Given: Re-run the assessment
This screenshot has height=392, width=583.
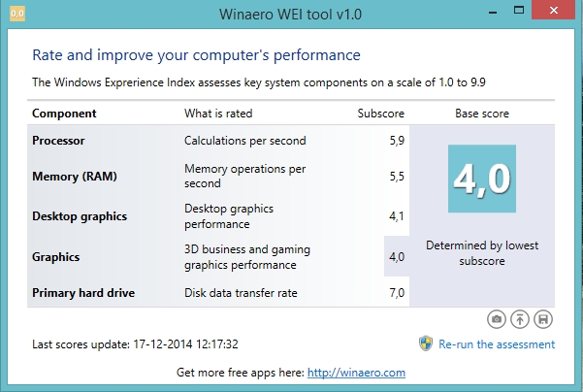Looking at the screenshot, I should coord(497,344).
